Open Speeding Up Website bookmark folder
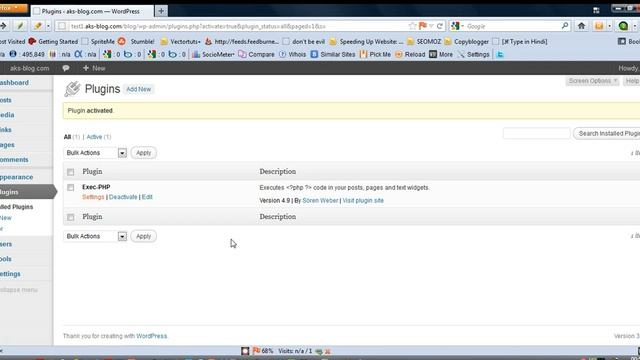 coord(366,42)
